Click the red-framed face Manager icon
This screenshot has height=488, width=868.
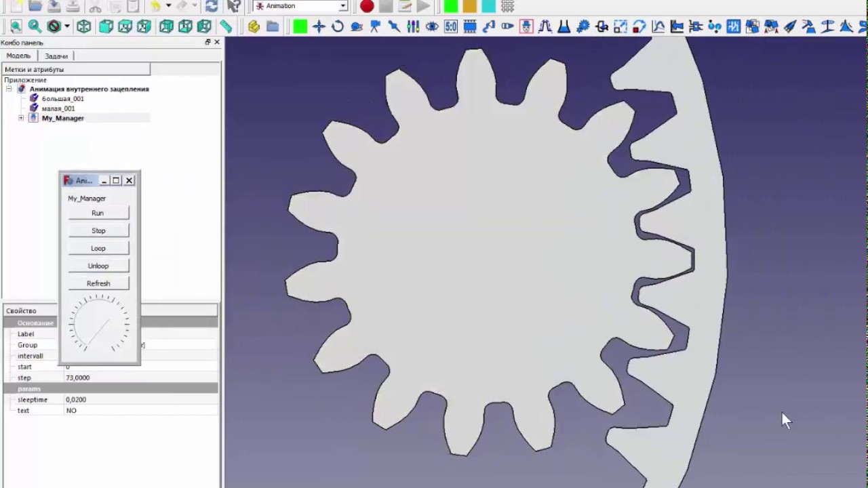click(526, 26)
